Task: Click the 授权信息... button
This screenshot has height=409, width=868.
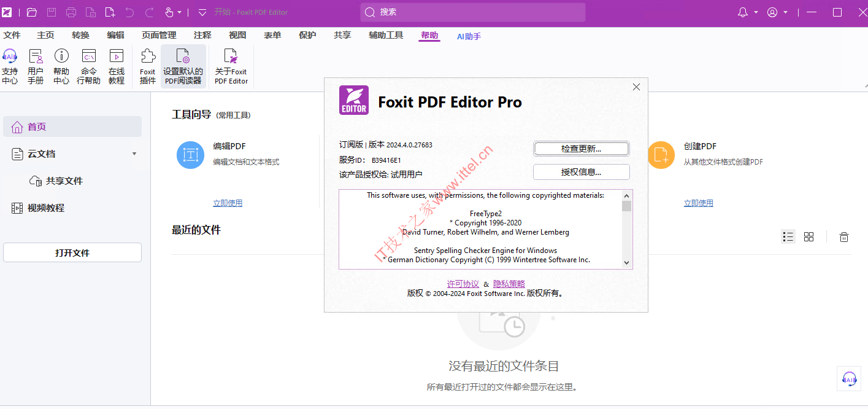Action: 582,172
